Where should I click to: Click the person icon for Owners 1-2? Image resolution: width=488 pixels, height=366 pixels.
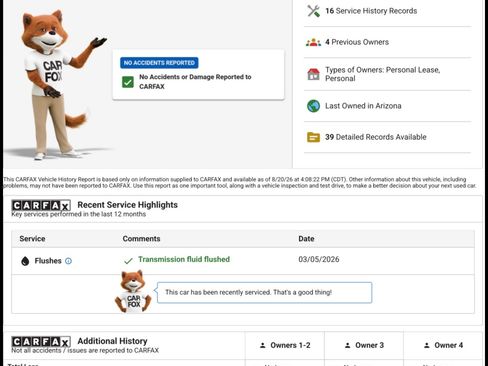coord(263,345)
